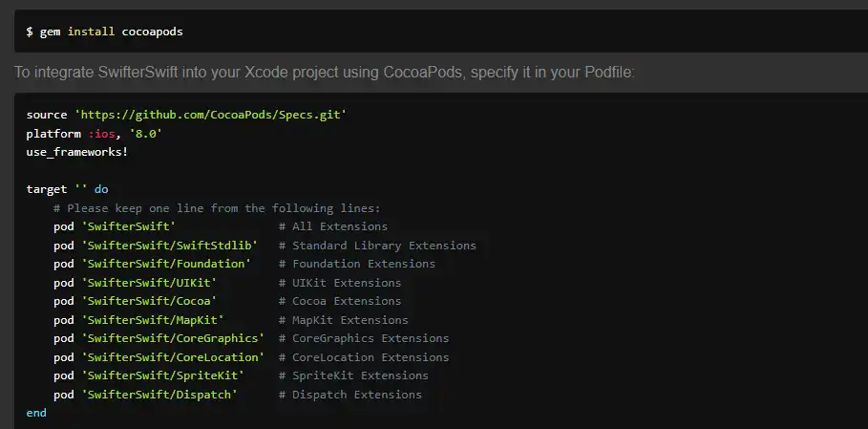This screenshot has width=868, height=429.
Task: Click the '# UIKit Extensions' comment
Action: point(340,282)
